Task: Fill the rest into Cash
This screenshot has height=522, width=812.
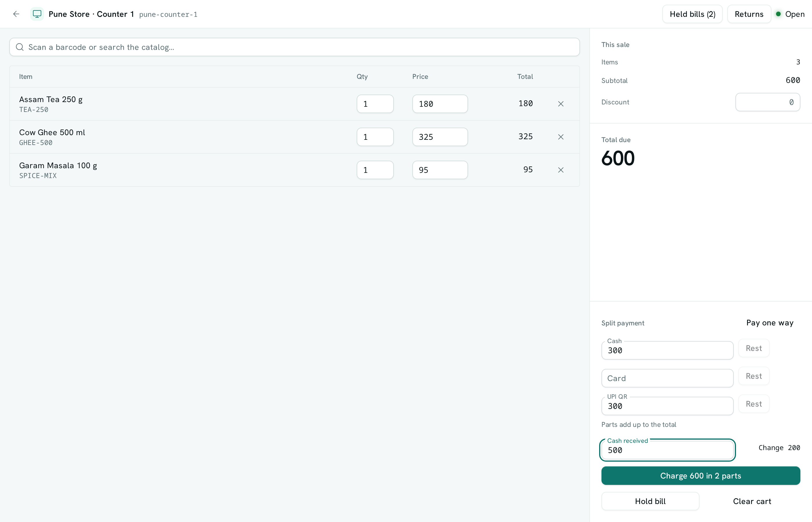Action: [754, 348]
